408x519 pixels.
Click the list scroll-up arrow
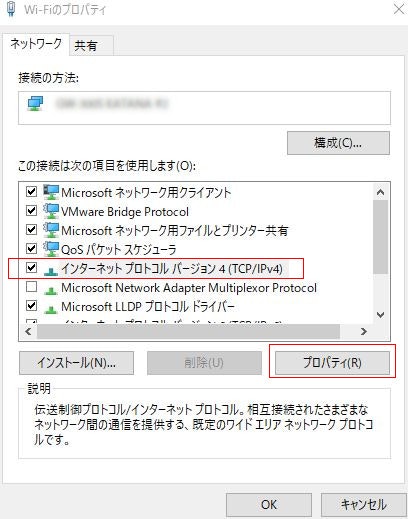[380, 192]
